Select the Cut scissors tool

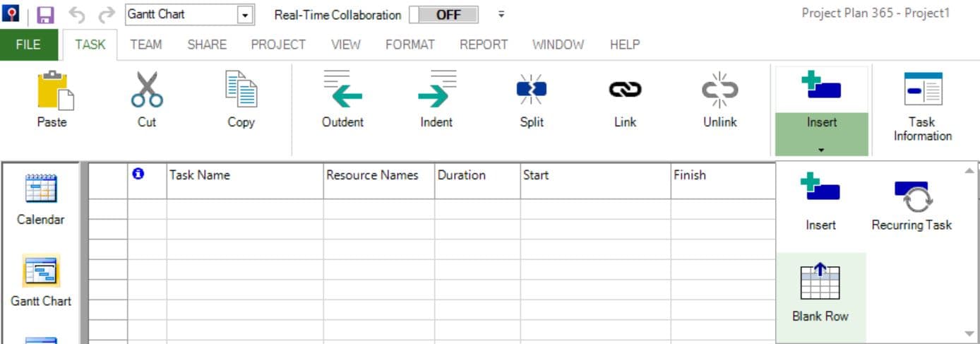(x=147, y=90)
